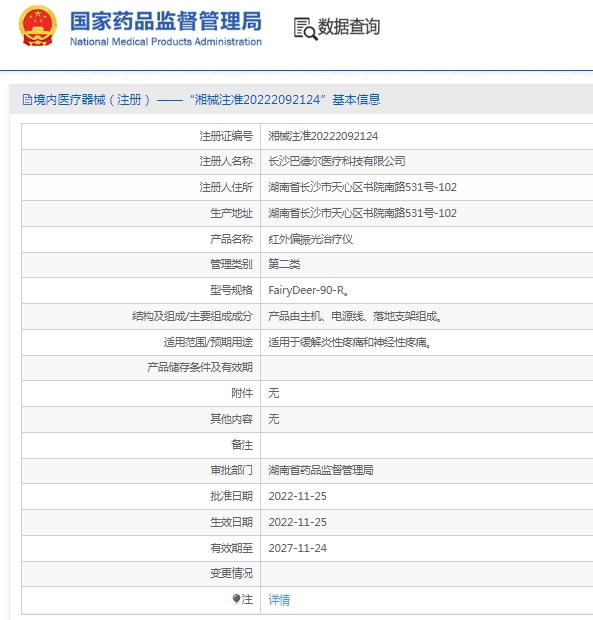Image resolution: width=593 pixels, height=620 pixels.
Task: Click the 数据查询 heading text
Action: 349,27
